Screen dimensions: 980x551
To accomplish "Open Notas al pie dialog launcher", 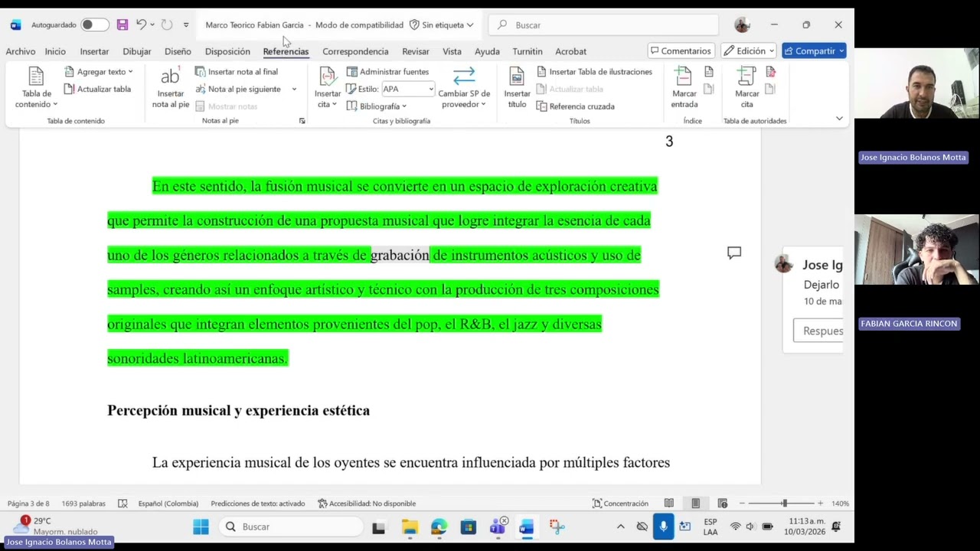I will point(302,121).
